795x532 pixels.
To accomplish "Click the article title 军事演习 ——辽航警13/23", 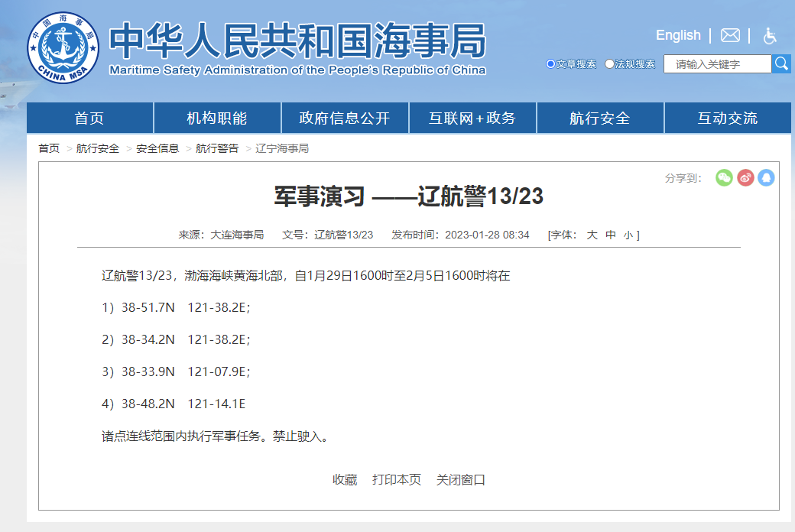I will coord(409,196).
